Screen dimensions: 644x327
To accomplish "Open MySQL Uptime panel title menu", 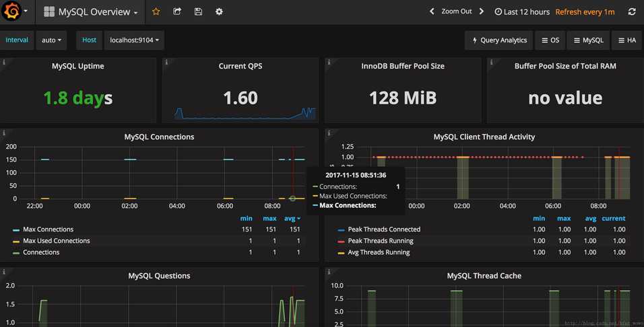I will (77, 66).
